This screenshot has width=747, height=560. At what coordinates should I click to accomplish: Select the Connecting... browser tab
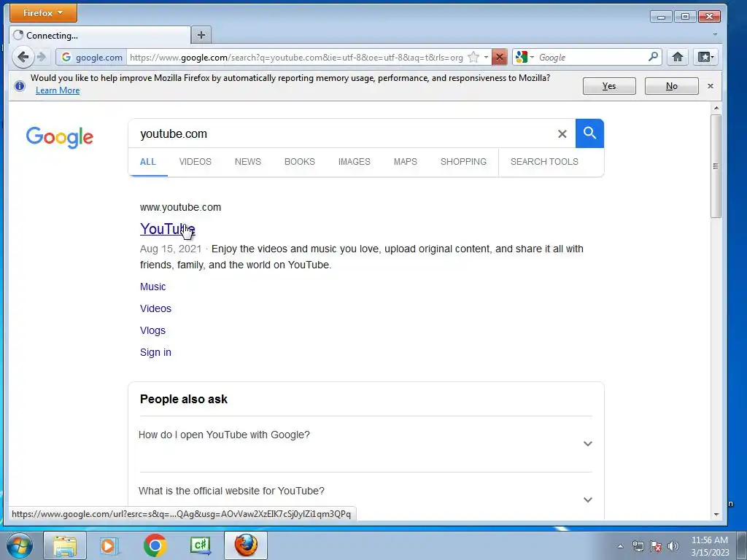100,35
